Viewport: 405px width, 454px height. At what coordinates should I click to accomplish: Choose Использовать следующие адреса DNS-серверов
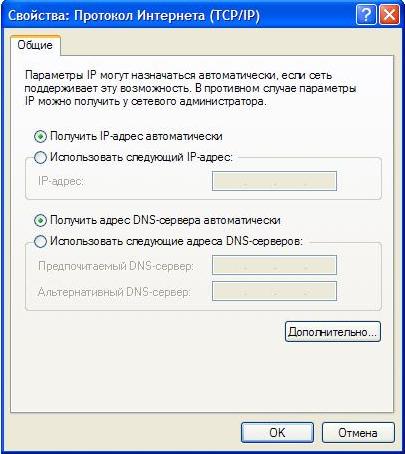[40, 241]
